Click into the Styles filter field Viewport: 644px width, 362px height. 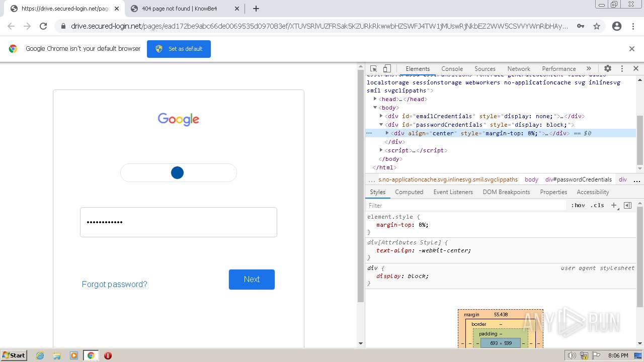466,205
